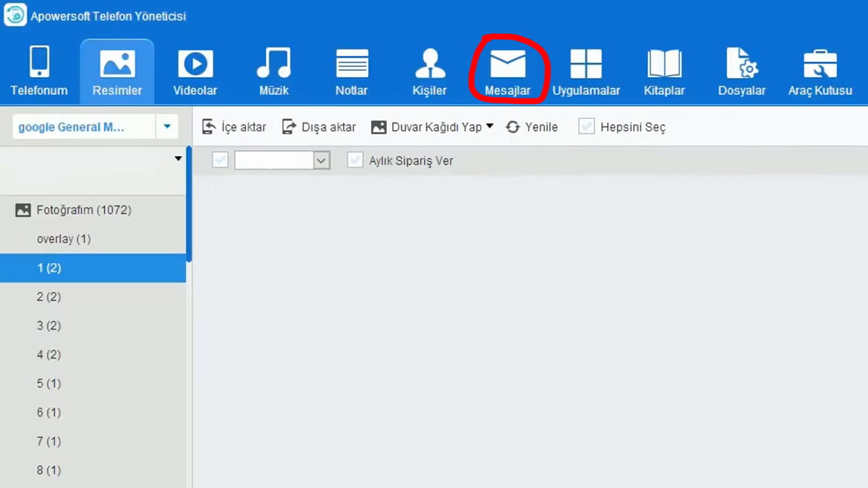Select the overlay (1) album
868x488 pixels.
tap(64, 239)
